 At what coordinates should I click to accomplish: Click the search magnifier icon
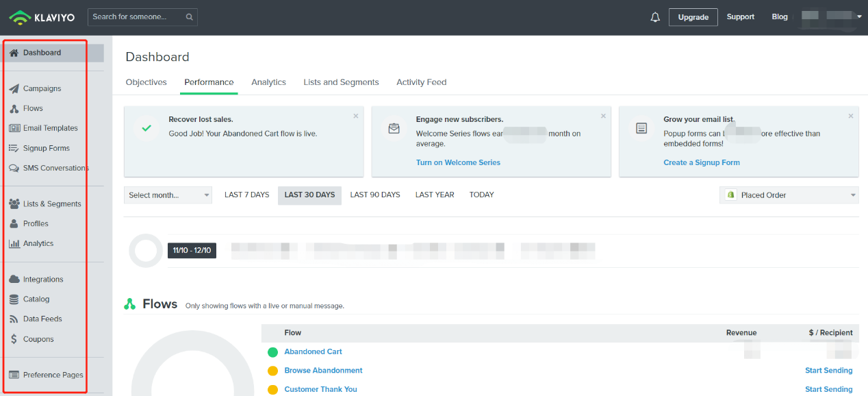pos(189,17)
